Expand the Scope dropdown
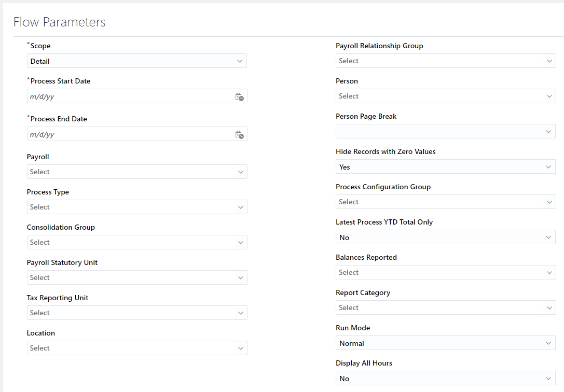The width and height of the screenshot is (564, 392). pos(136,61)
